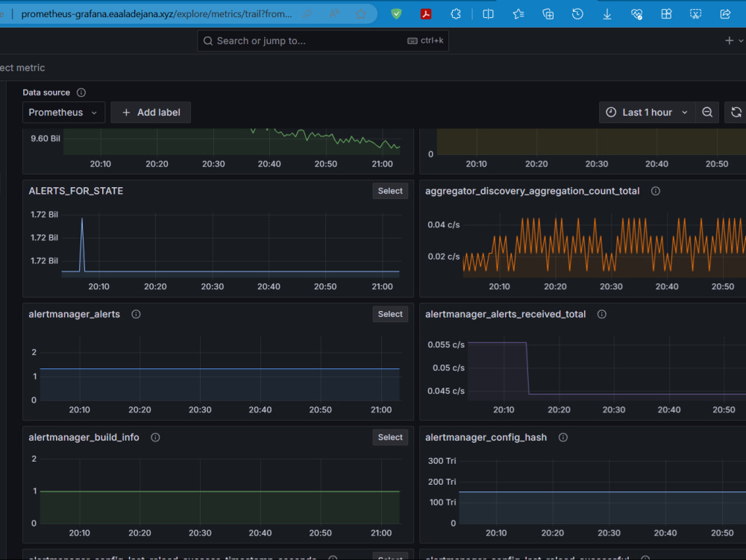Viewport: 746px width, 560px height.
Task: Click the zoom-out magnifier next to time picker
Action: [x=707, y=112]
